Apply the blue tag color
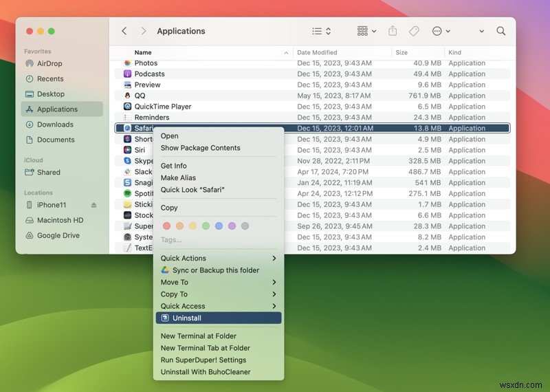Screen dimensions: 550x392 click(x=219, y=226)
